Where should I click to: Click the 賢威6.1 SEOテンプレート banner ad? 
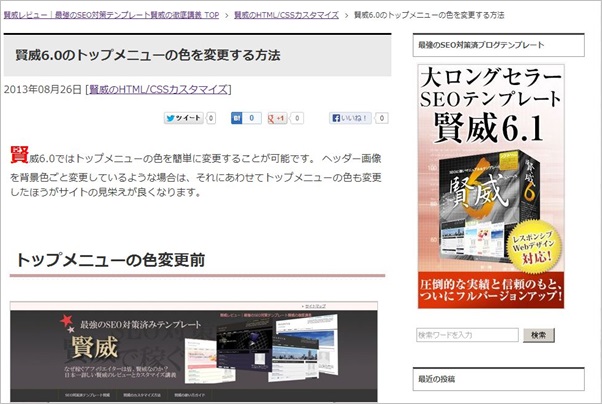[491, 186]
